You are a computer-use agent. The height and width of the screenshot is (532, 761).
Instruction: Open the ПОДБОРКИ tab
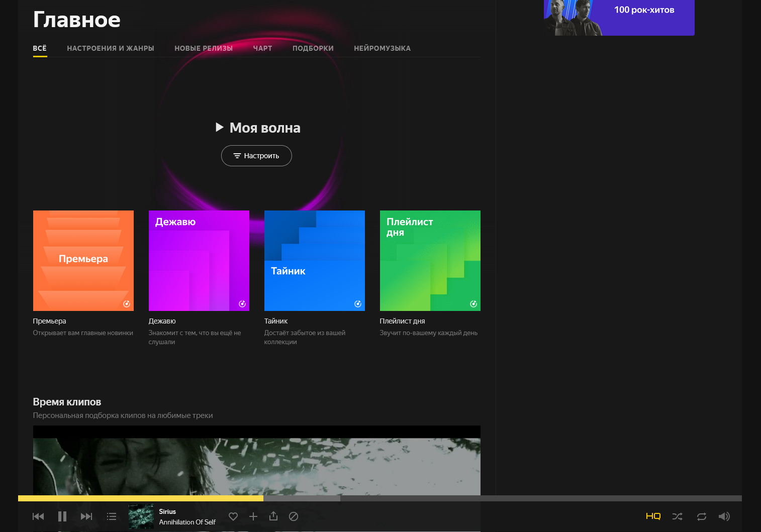313,48
